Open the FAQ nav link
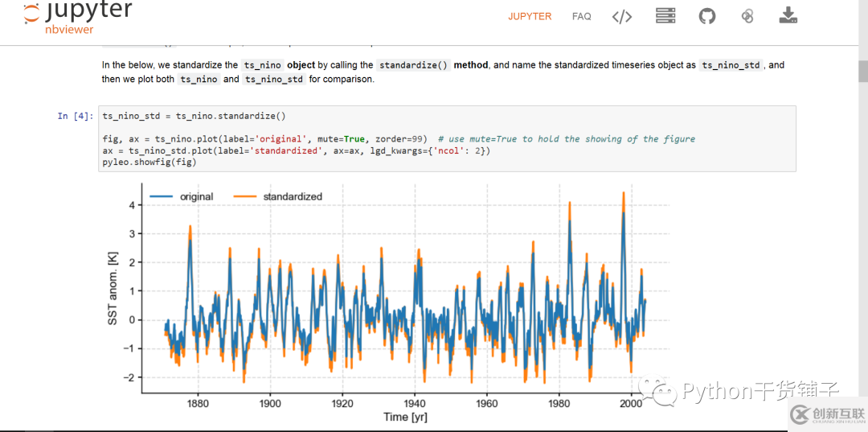Viewport: 868px width, 432px height. coord(581,17)
